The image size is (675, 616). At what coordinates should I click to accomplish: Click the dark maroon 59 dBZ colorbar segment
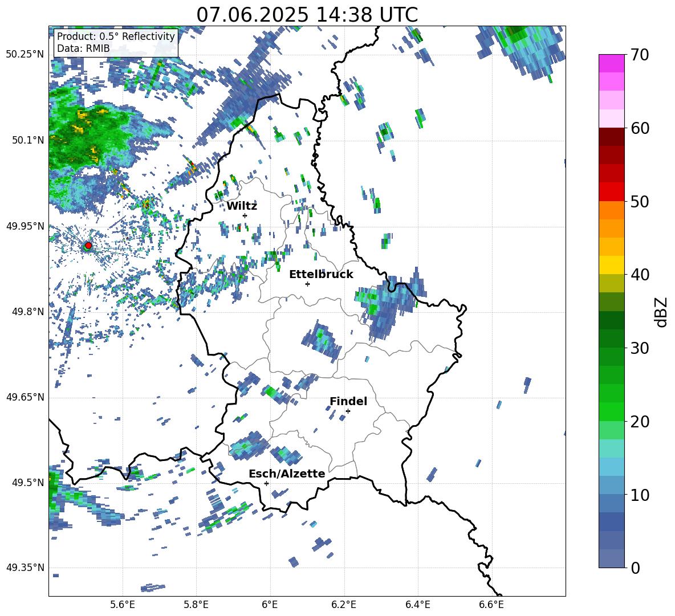point(611,137)
